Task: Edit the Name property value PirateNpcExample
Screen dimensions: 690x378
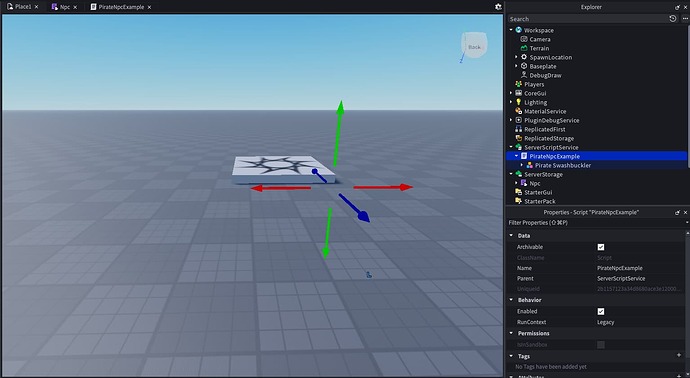Action: point(620,268)
